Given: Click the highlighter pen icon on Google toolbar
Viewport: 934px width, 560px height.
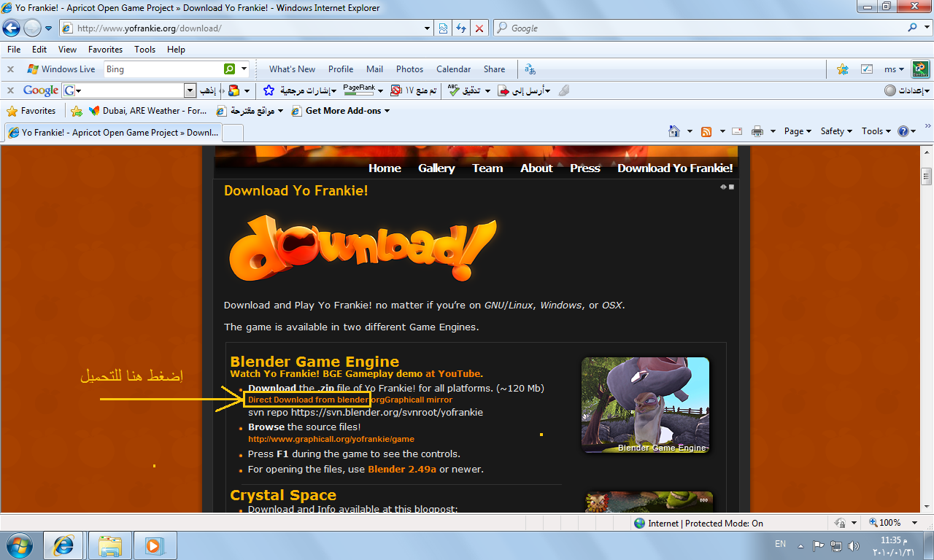Looking at the screenshot, I should pos(563,90).
